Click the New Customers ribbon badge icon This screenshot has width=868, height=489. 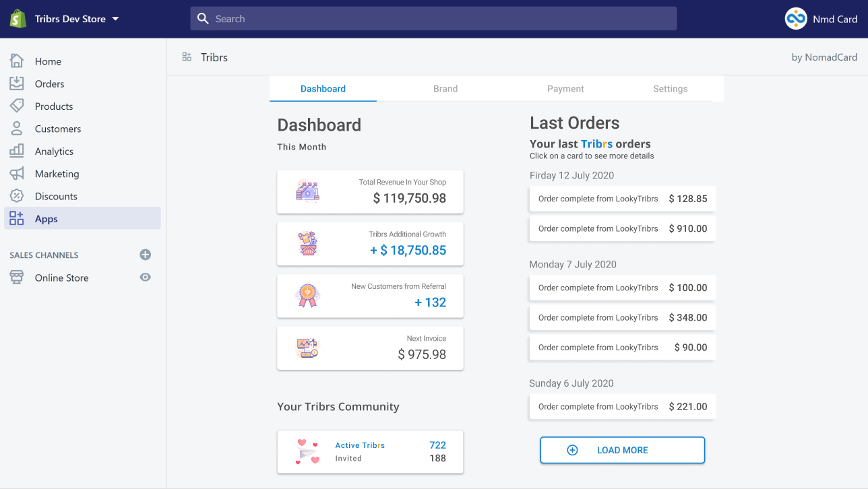[307, 296]
